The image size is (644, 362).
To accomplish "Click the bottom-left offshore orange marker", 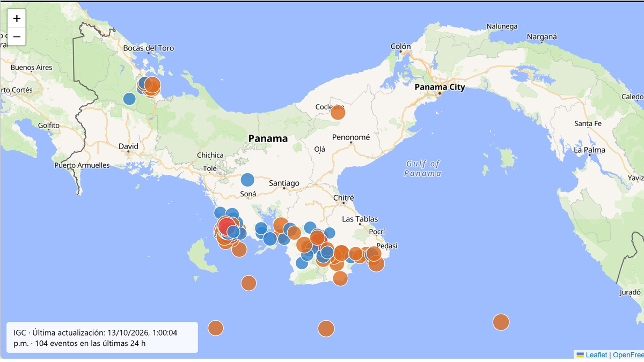I will 215,328.
